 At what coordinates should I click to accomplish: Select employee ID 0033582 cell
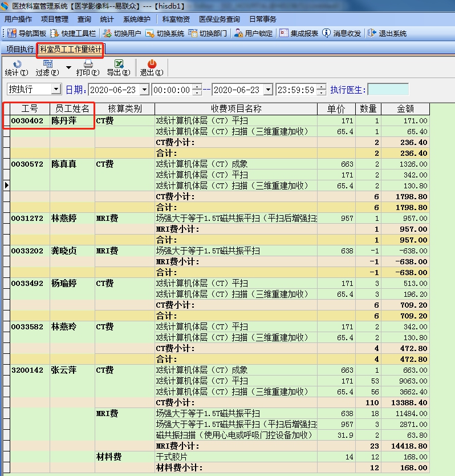[30, 327]
